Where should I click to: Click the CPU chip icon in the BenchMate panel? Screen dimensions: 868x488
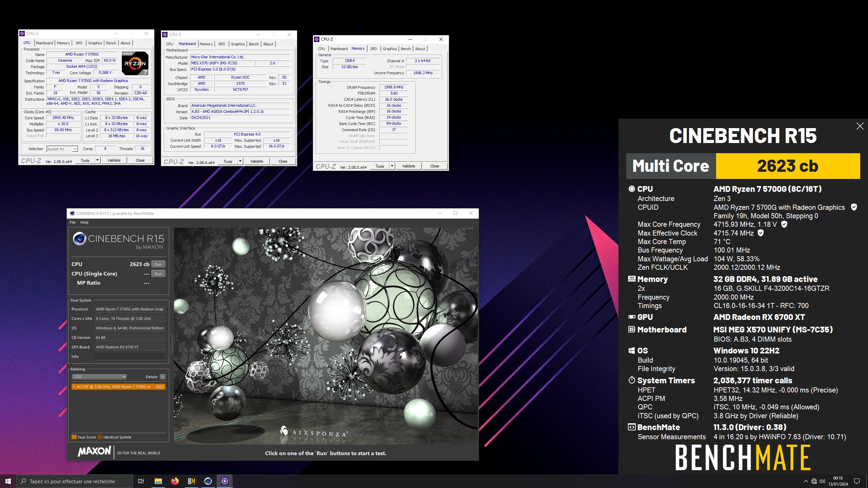point(631,189)
